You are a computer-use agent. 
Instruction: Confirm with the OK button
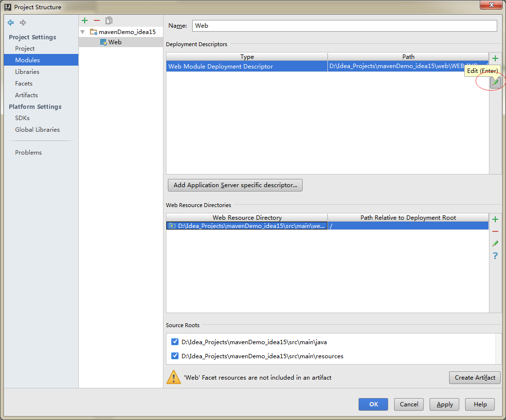[x=373, y=404]
